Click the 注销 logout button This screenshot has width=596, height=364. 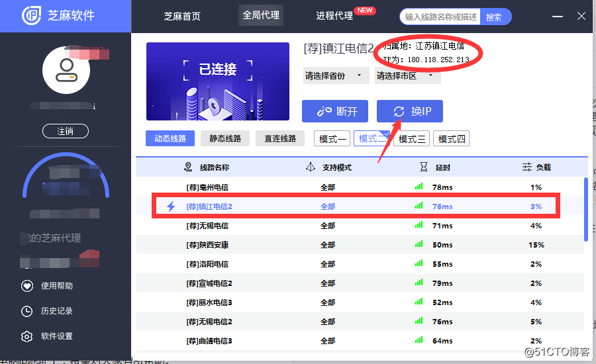66,131
